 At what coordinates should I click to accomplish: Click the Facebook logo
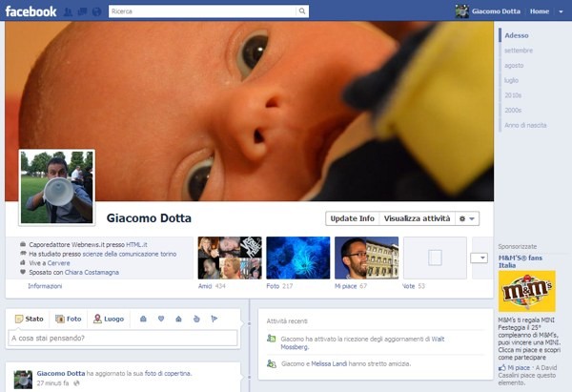coord(31,11)
